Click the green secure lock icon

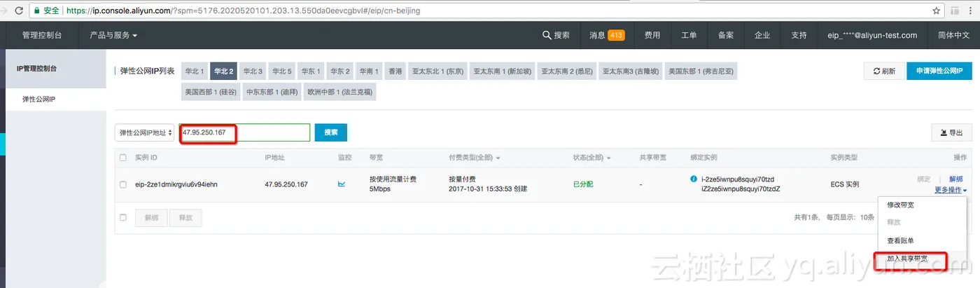point(36,11)
